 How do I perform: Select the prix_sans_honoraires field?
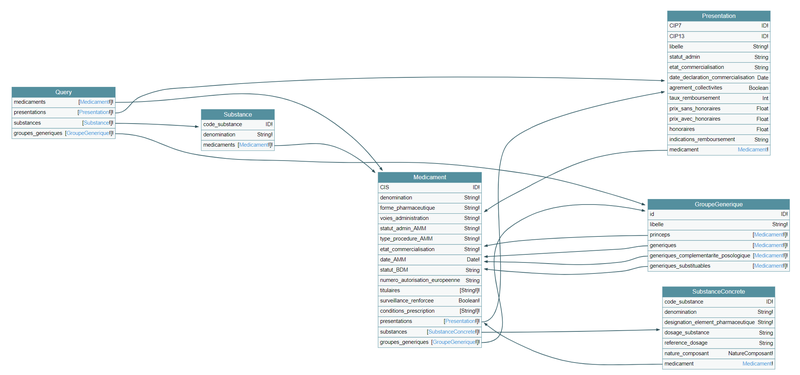click(718, 109)
